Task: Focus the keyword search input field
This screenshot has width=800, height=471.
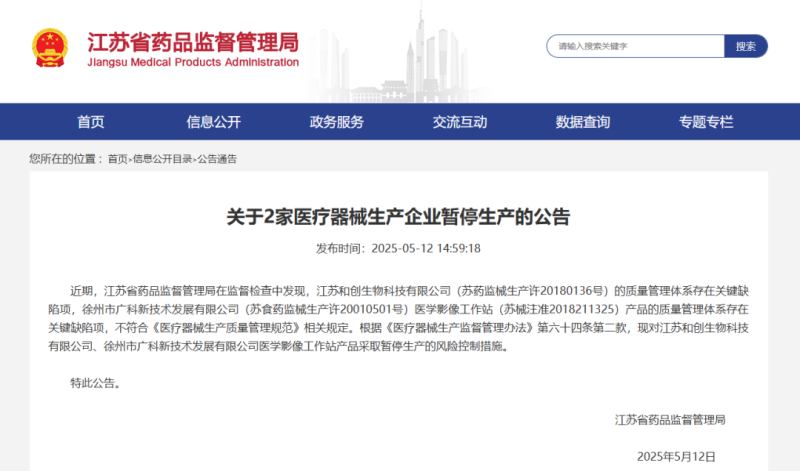Action: pyautogui.click(x=635, y=46)
